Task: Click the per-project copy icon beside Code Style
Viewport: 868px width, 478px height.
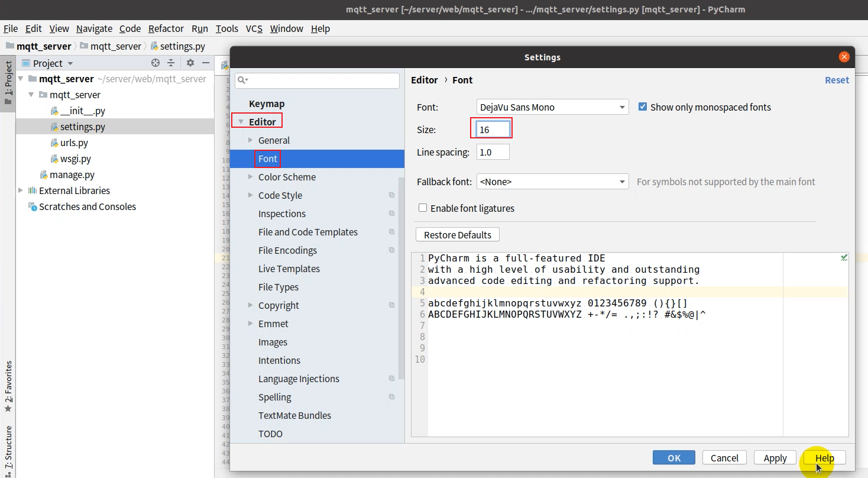Action: tap(391, 195)
